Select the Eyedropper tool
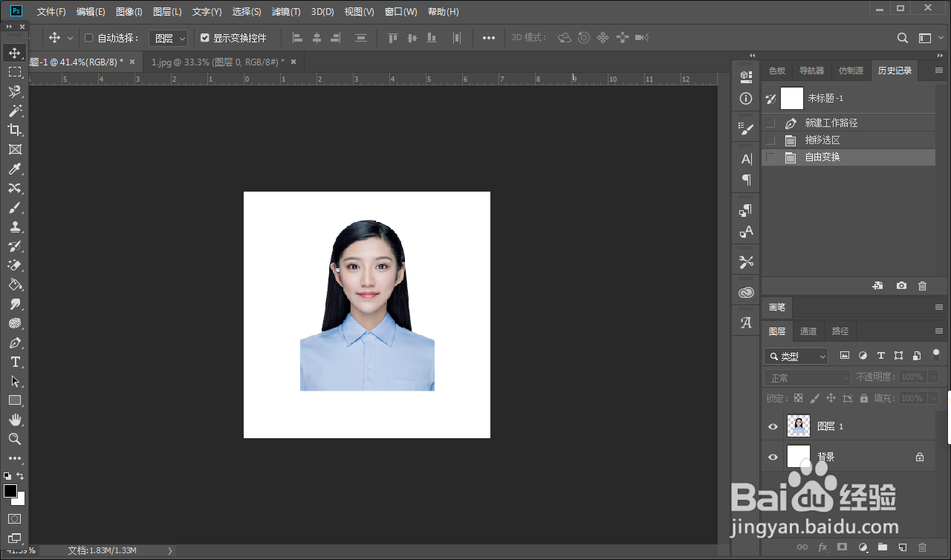The image size is (951, 560). click(15, 169)
